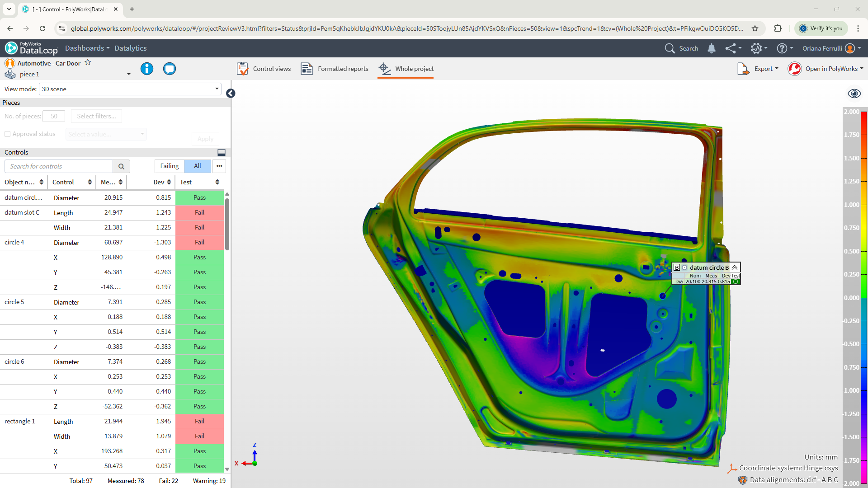Image resolution: width=868 pixels, height=488 pixels.
Task: Select the datum slot C Length row
Action: (112, 213)
